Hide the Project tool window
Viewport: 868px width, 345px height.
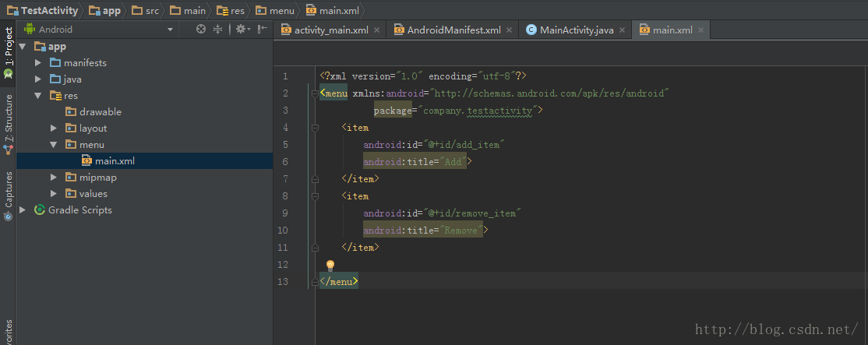pyautogui.click(x=263, y=30)
